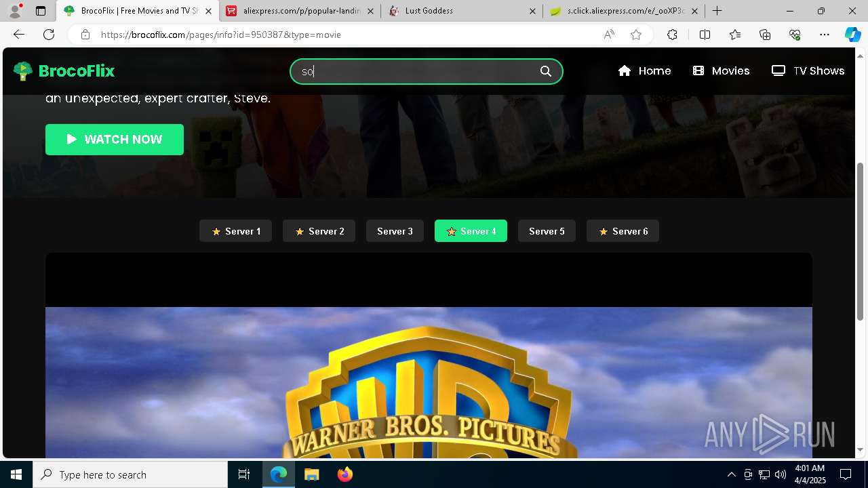
Task: Switch to the aliexpress popular-landing tab
Action: pos(301,11)
